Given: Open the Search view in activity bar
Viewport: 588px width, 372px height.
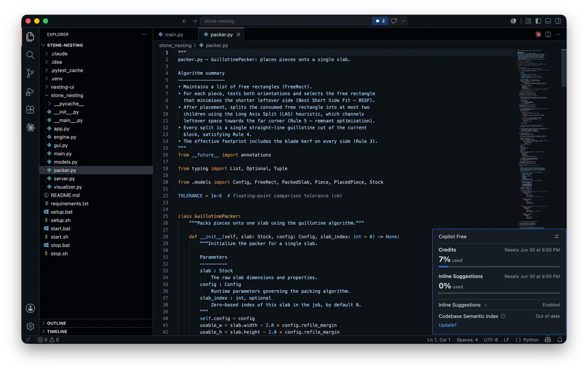Looking at the screenshot, I should (x=30, y=55).
